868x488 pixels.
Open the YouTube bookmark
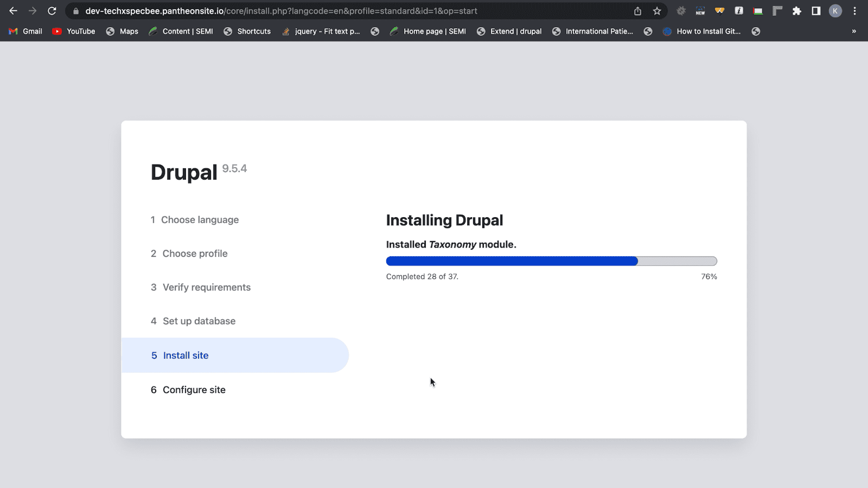click(74, 31)
